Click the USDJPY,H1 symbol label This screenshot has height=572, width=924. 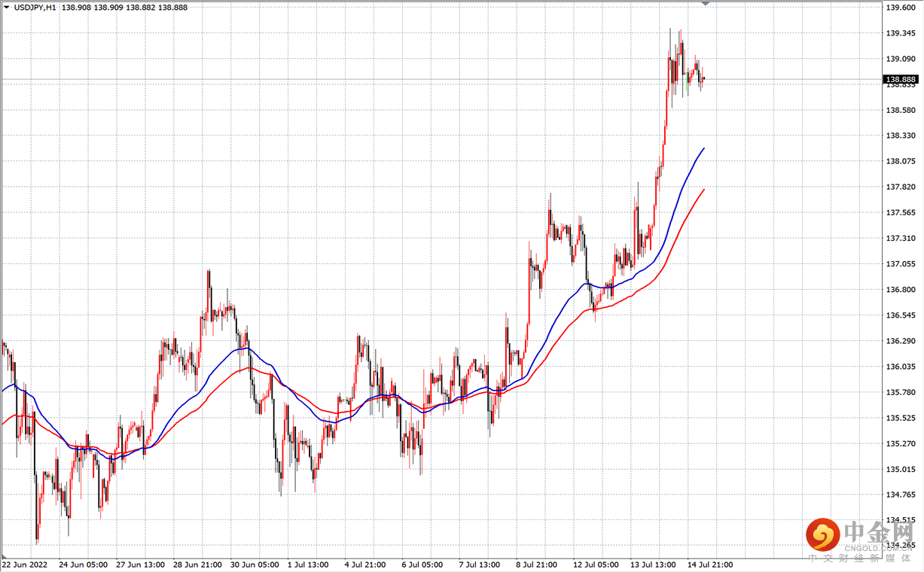coord(35,7)
